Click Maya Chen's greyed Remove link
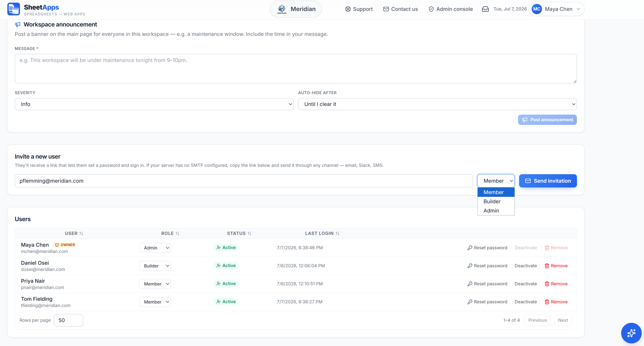The height and width of the screenshot is (346, 644). pos(556,248)
